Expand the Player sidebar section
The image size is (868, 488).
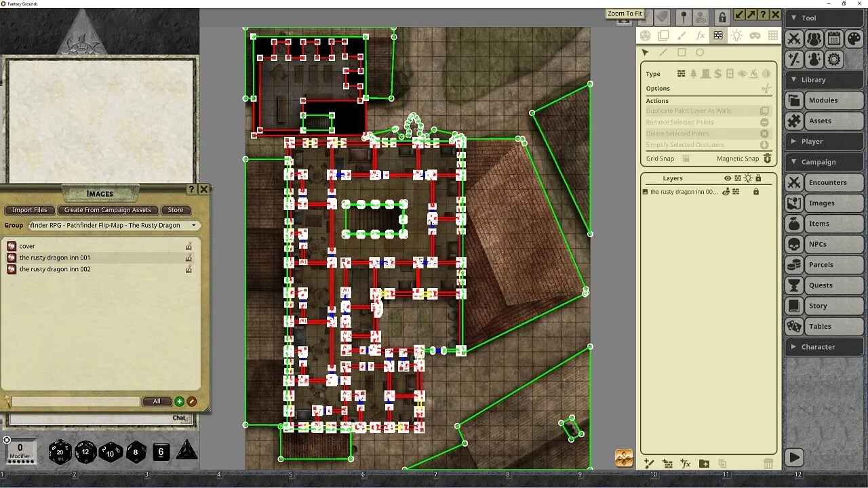825,141
